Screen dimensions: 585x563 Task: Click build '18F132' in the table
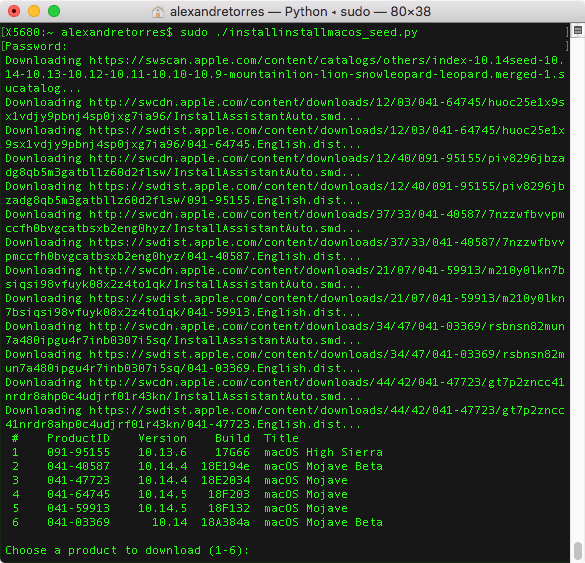[x=229, y=508]
